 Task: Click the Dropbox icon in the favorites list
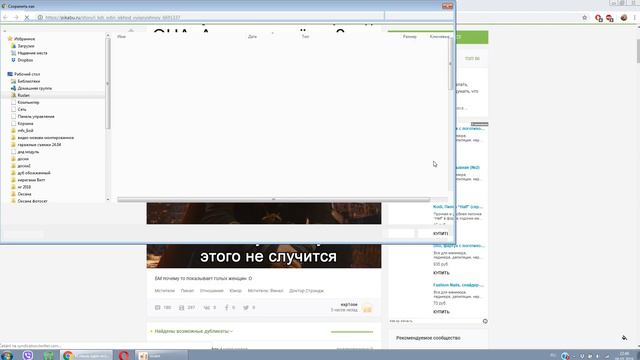(x=13, y=60)
